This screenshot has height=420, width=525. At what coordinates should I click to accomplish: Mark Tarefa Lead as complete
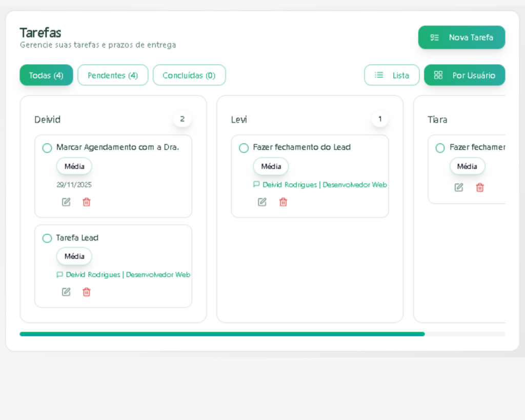coord(47,238)
